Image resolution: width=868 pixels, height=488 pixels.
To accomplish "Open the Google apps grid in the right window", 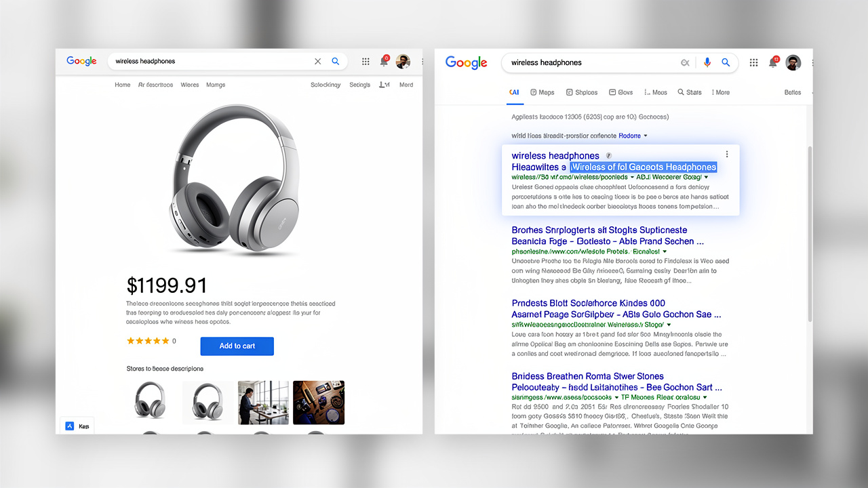I will tap(753, 62).
